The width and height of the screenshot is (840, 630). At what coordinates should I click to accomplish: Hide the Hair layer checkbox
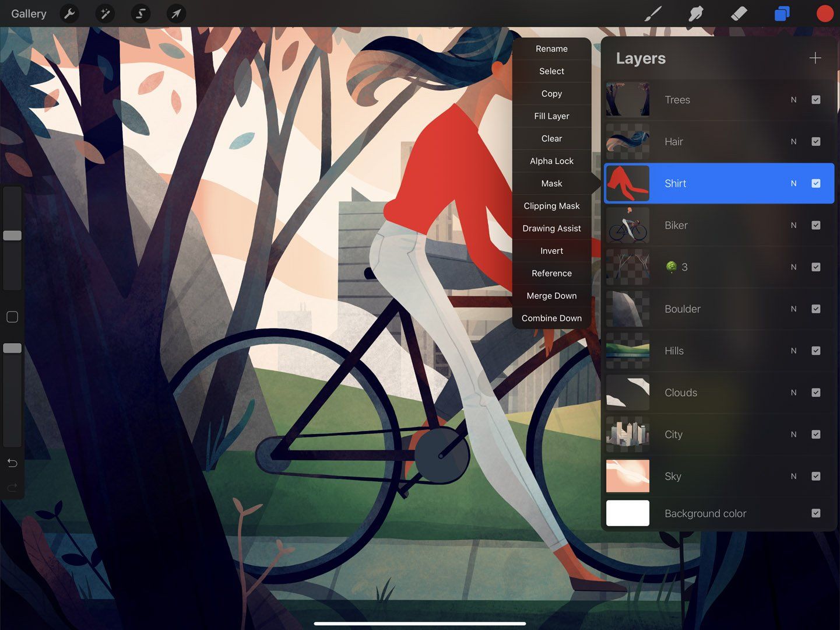pos(816,141)
